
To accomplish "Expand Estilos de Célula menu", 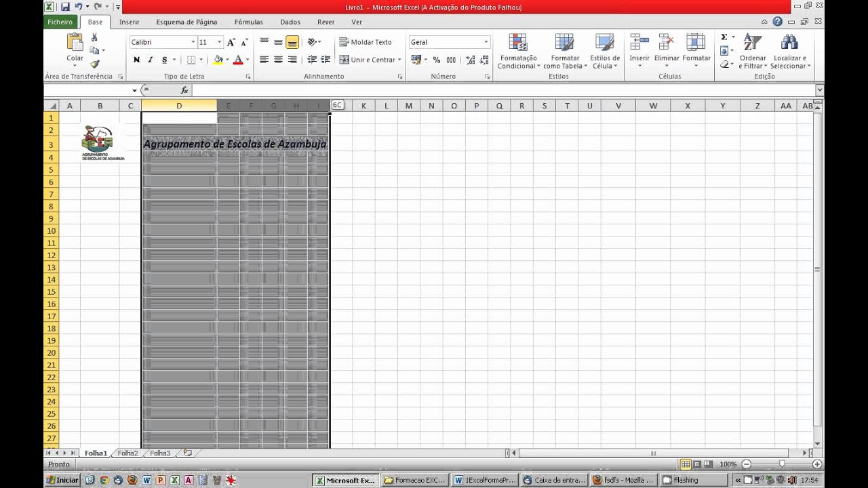I will [x=605, y=52].
